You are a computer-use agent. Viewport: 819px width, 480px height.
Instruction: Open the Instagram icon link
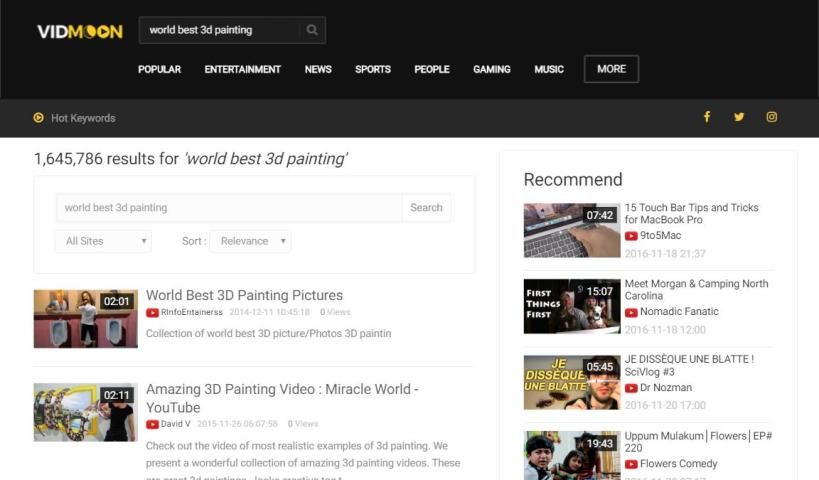(772, 117)
